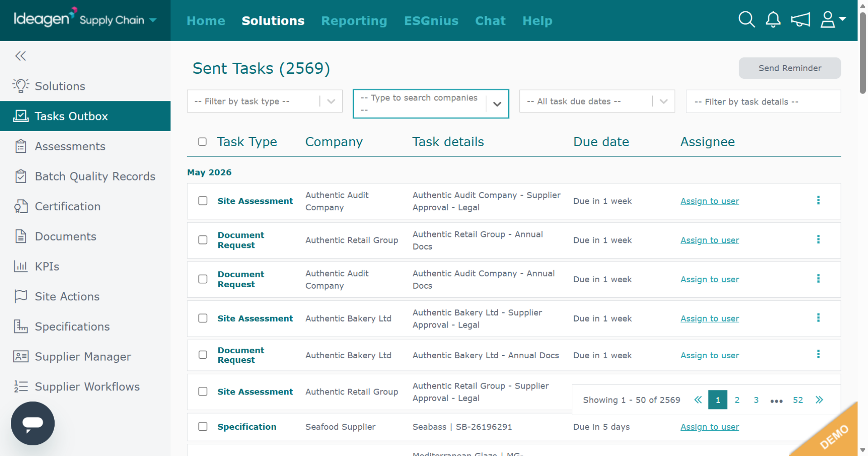Click the Assessments clipboard icon
Screen dimensions: 868x456
[x=20, y=146]
